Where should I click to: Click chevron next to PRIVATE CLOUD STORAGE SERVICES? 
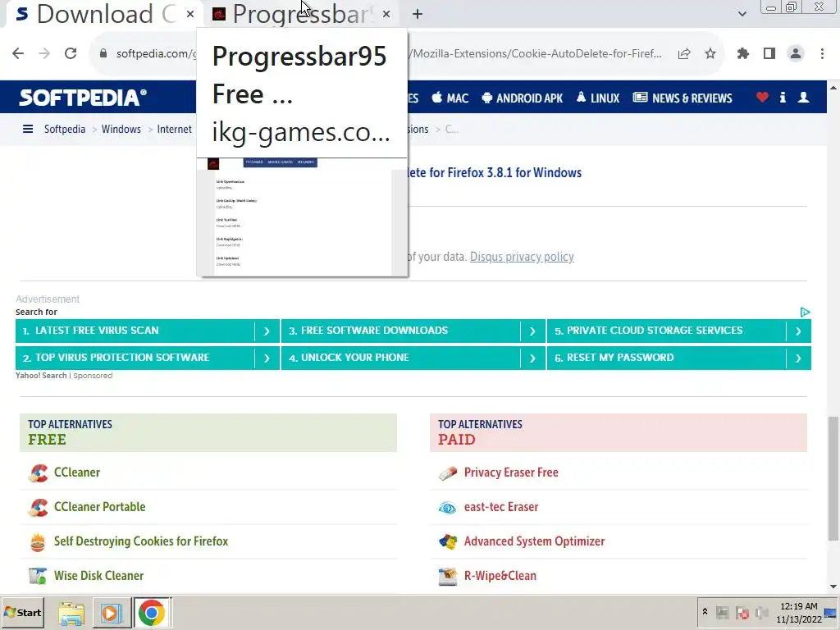click(798, 331)
